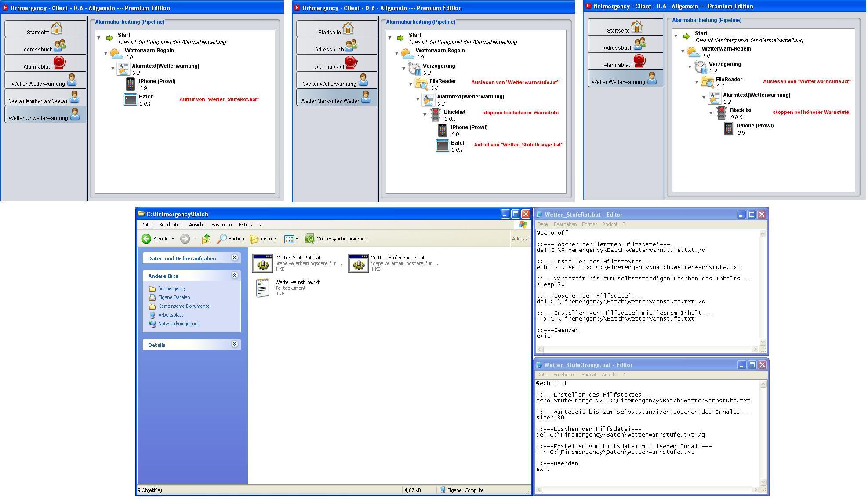
Task: Open Wetterwarnstufe.txt document icon
Action: pyautogui.click(x=262, y=288)
